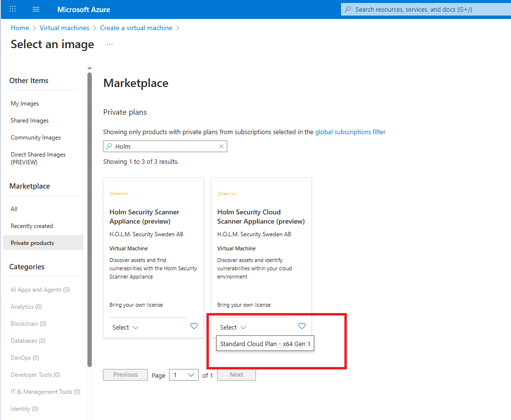
Task: Open the hamburger portal menu
Action: (36, 9)
